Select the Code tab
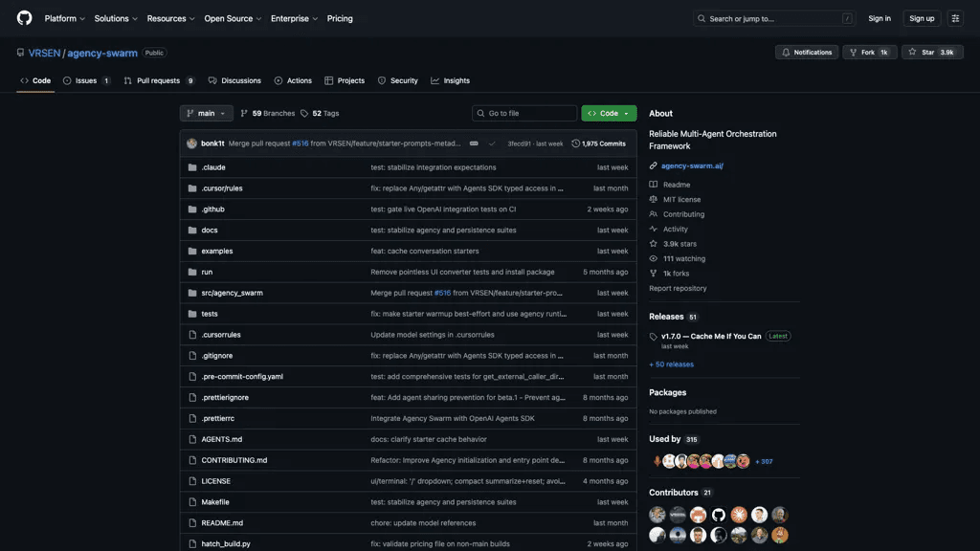The image size is (980, 551). click(x=35, y=80)
